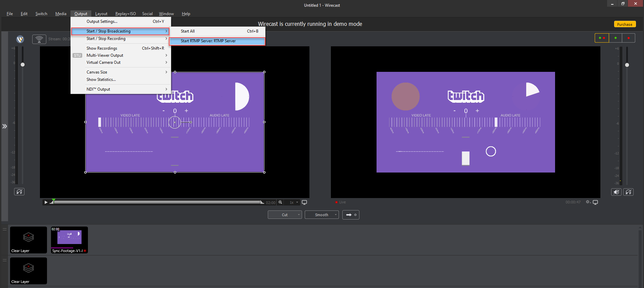Select Clear Layer shot in second layer
The width and height of the screenshot is (644, 288).
(x=29, y=271)
